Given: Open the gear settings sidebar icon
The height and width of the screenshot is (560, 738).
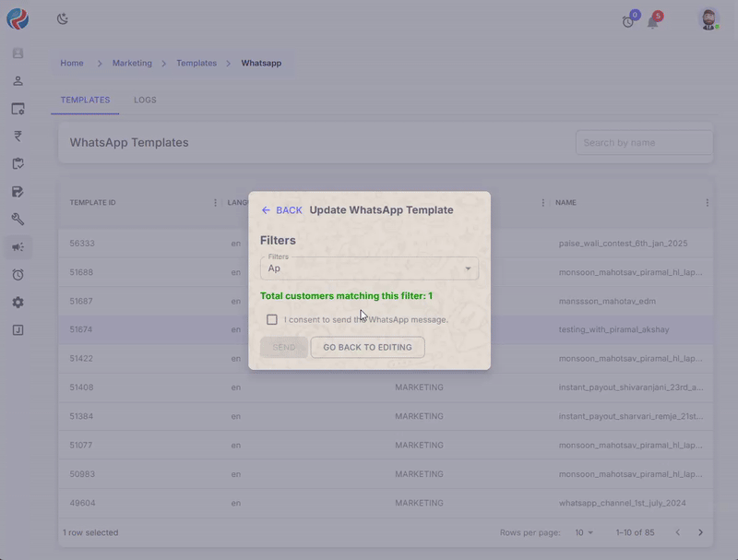Looking at the screenshot, I should pos(18,303).
